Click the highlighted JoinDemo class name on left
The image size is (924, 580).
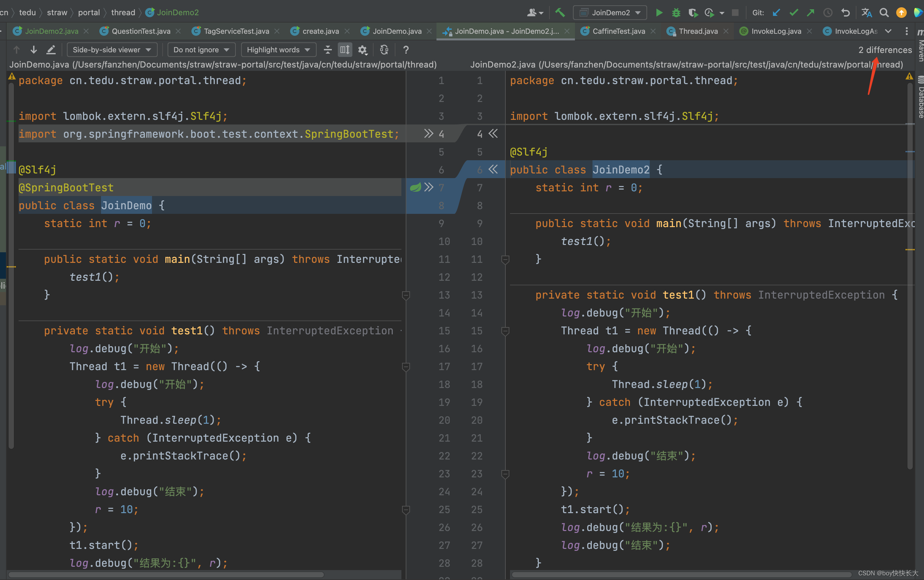[126, 205]
